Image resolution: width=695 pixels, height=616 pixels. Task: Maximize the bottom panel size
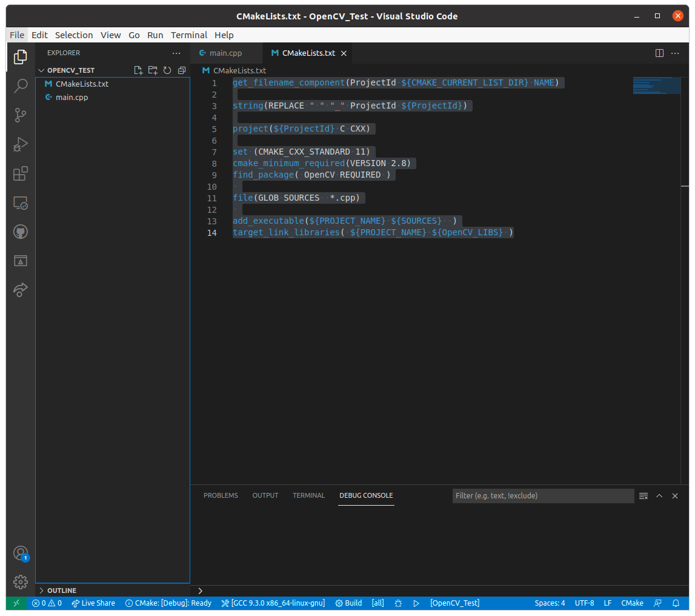[x=659, y=496]
